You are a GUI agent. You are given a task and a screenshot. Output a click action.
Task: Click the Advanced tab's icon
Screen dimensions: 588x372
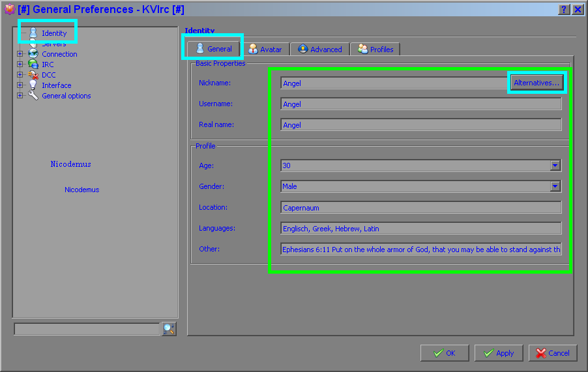(303, 49)
